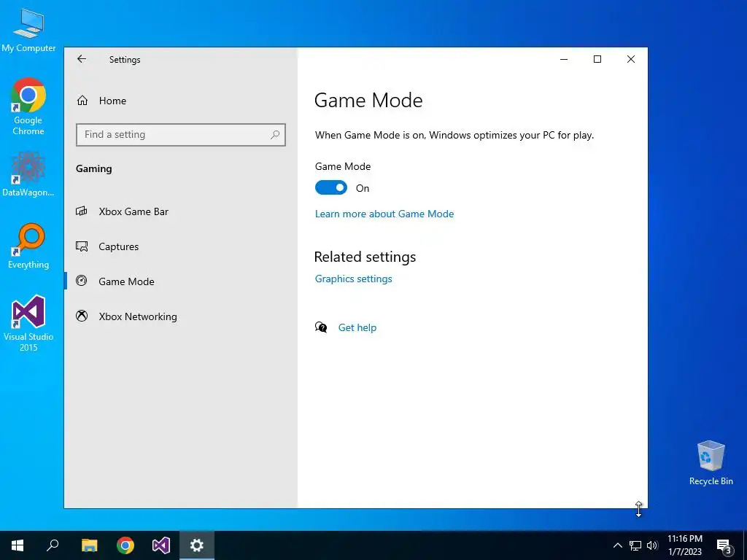Click the Game Mode page title

[x=368, y=100]
